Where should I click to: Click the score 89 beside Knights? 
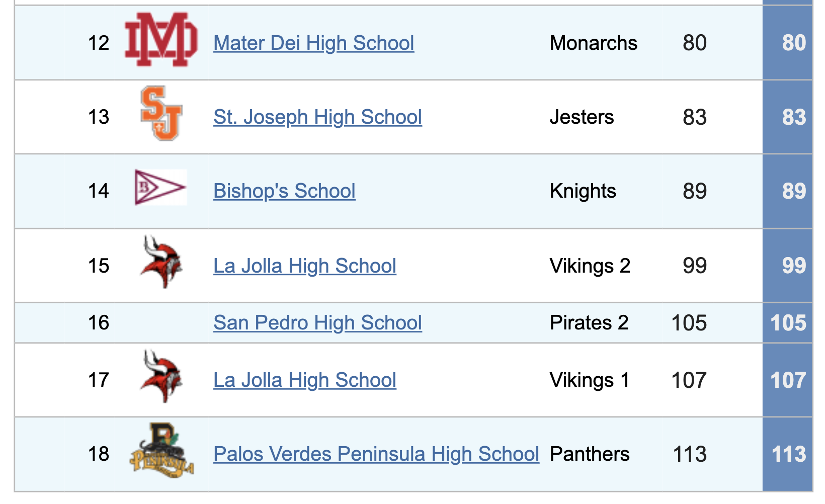click(x=695, y=191)
